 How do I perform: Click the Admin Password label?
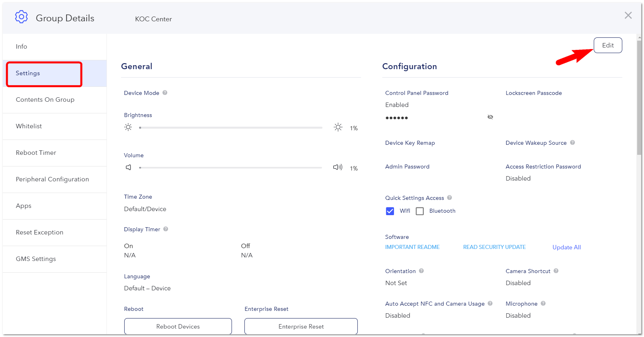407,166
